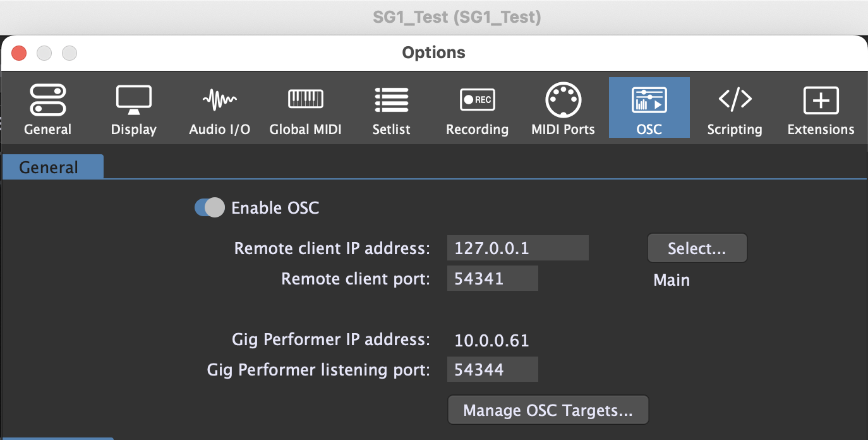Click the Remote client IP address field
The image size is (868, 440).
[517, 248]
